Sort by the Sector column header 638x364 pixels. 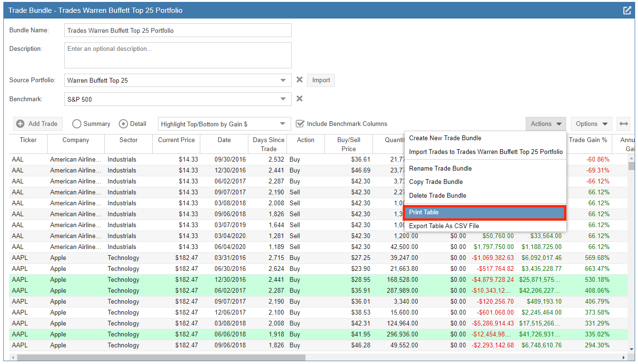tap(128, 144)
